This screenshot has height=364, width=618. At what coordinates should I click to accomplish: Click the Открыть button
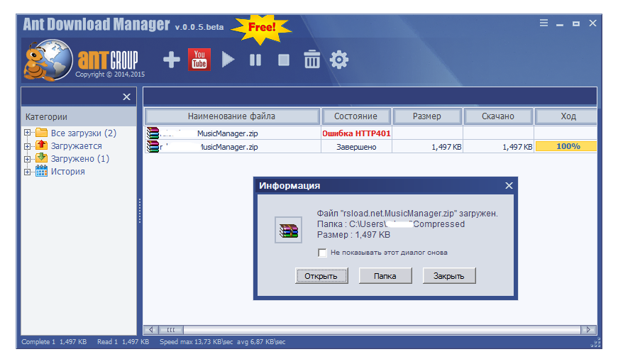[321, 276]
